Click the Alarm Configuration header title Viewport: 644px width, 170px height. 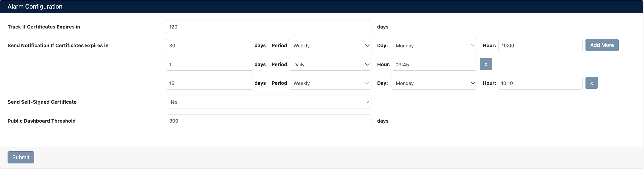coord(35,7)
